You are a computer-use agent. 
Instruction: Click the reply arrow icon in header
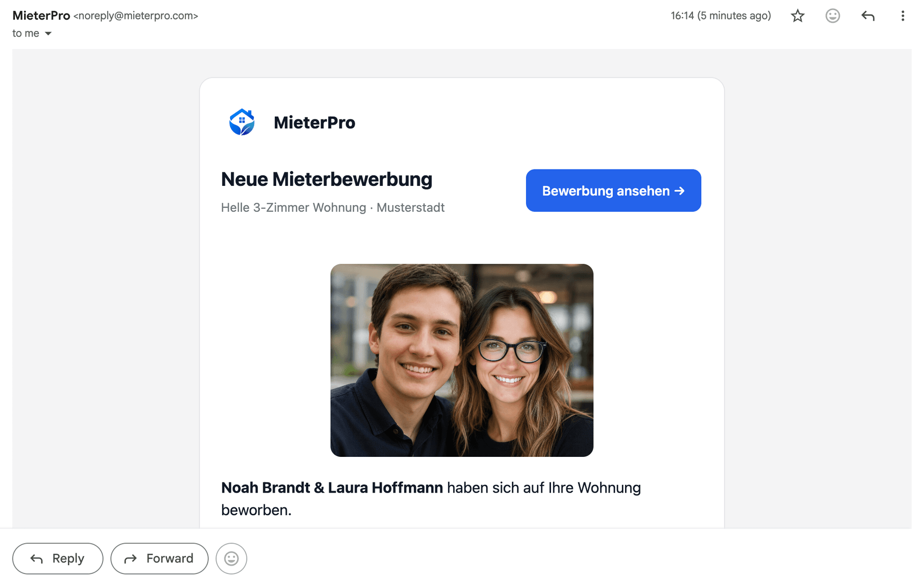(x=868, y=16)
